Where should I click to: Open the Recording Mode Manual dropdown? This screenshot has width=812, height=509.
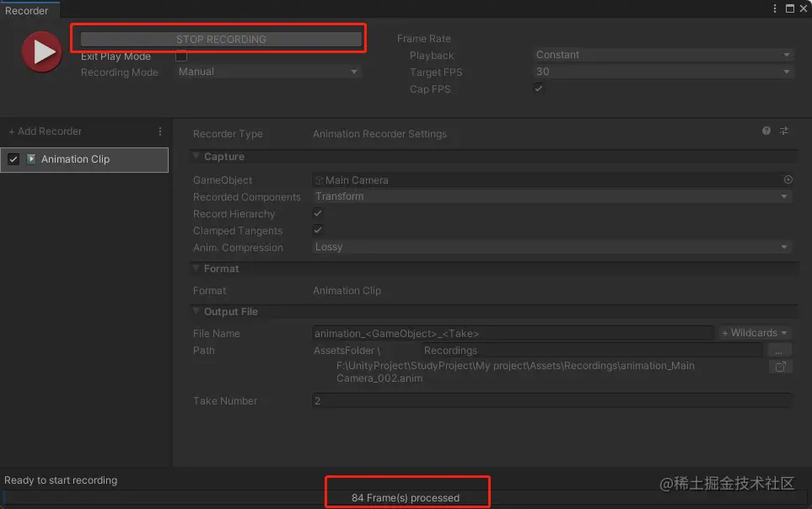268,72
